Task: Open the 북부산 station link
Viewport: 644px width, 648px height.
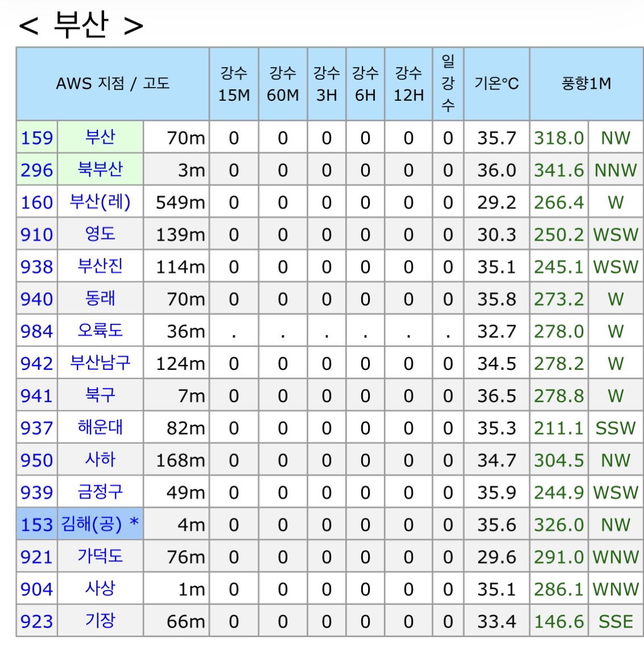Action: (x=100, y=170)
